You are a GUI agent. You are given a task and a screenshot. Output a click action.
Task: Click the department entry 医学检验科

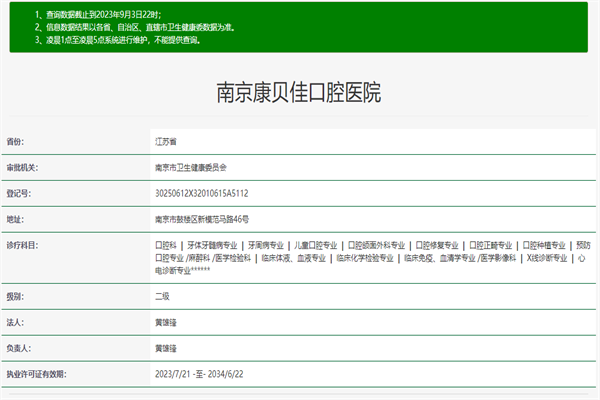233,258
